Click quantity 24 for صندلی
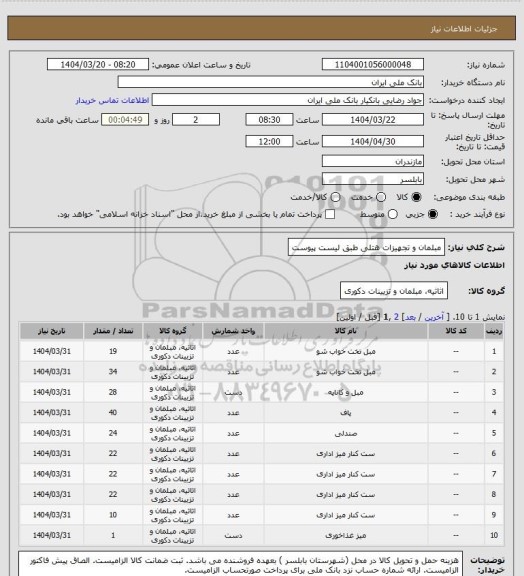The width and height of the screenshot is (524, 576). (x=113, y=433)
